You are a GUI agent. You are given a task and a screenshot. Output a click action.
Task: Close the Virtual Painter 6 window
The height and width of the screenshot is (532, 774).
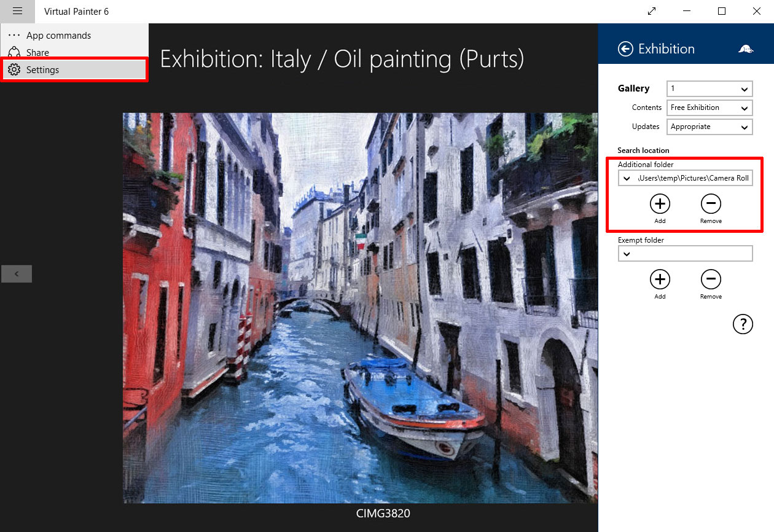point(757,11)
